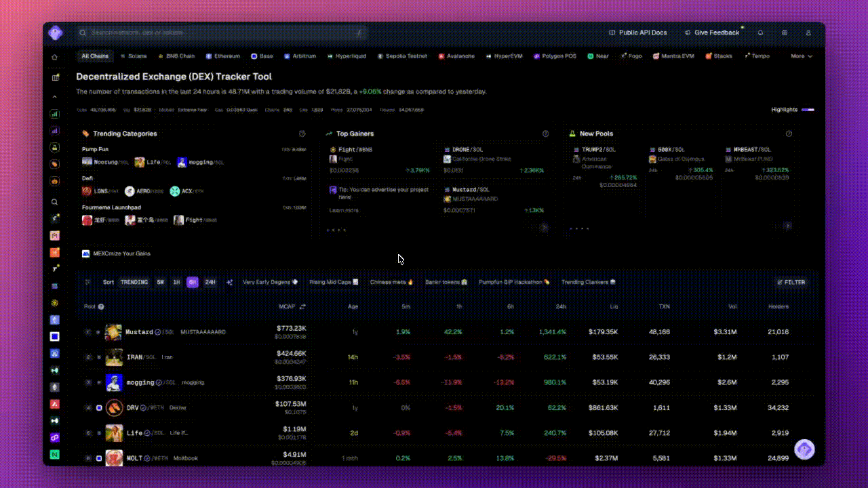Select the BNB Chain tab
Image resolution: width=868 pixels, height=488 pixels.
(x=176, y=56)
